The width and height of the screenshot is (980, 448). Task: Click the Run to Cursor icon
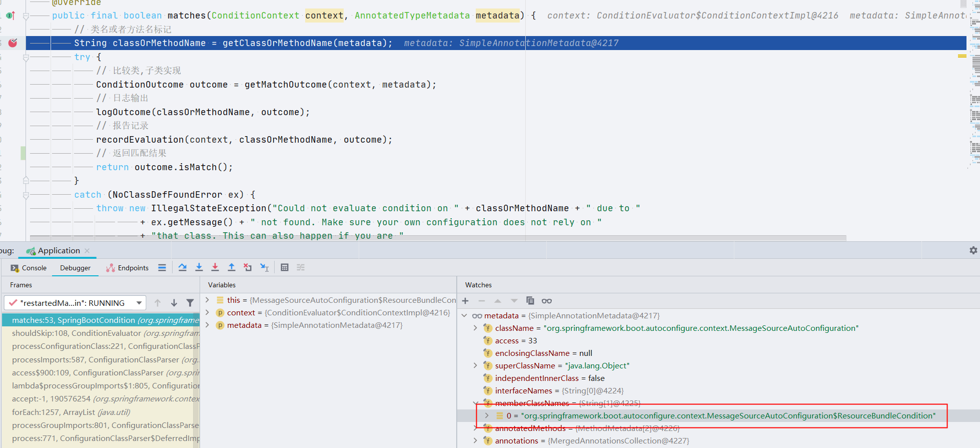click(265, 267)
